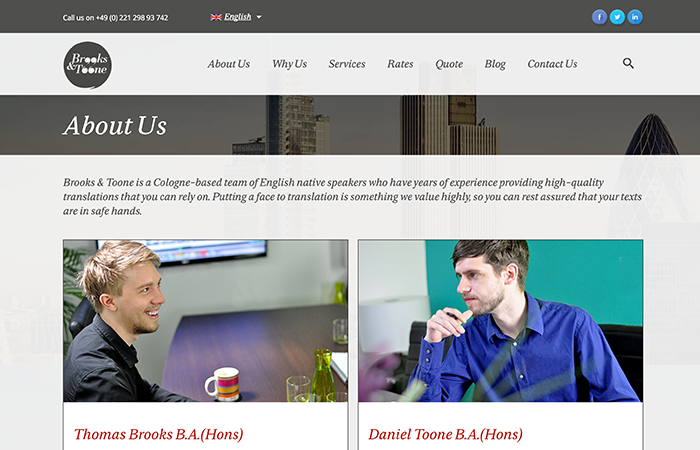Open the Contact Us page
The image size is (700, 450).
pyautogui.click(x=552, y=64)
